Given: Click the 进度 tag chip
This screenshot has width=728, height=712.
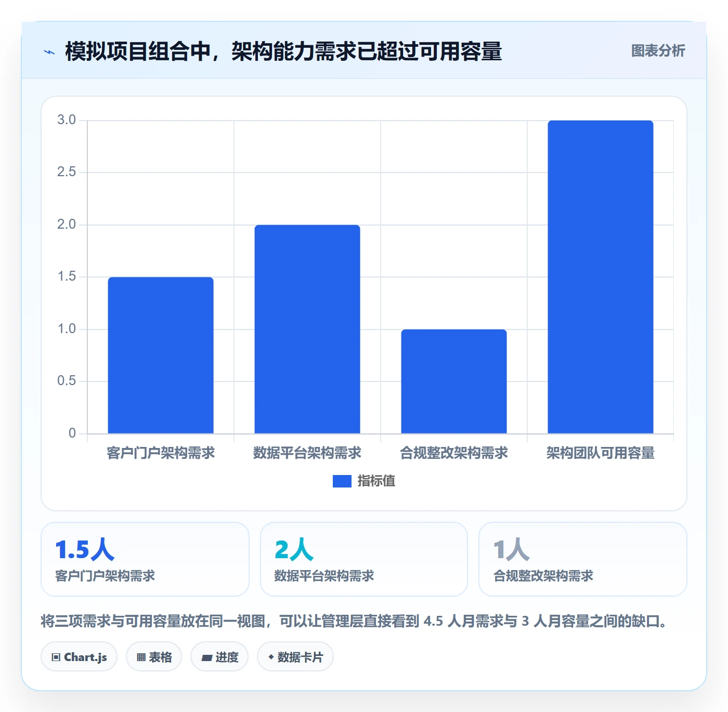Looking at the screenshot, I should coord(219,657).
